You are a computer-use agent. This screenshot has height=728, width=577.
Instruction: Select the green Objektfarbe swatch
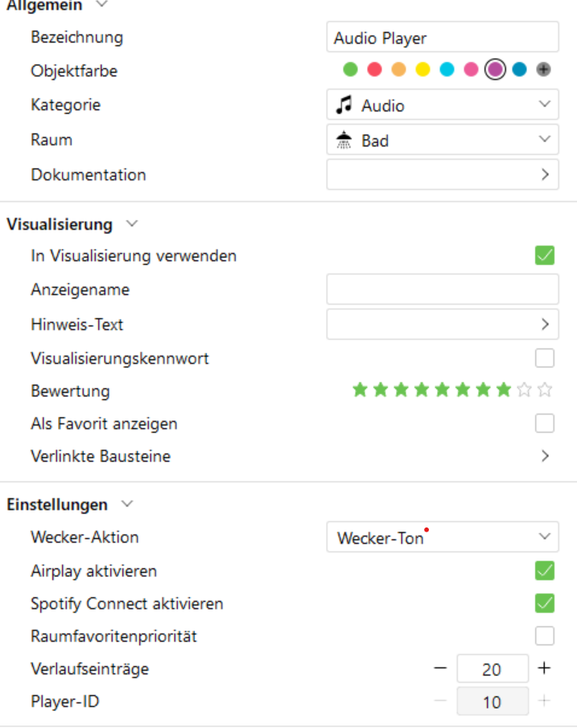click(350, 70)
